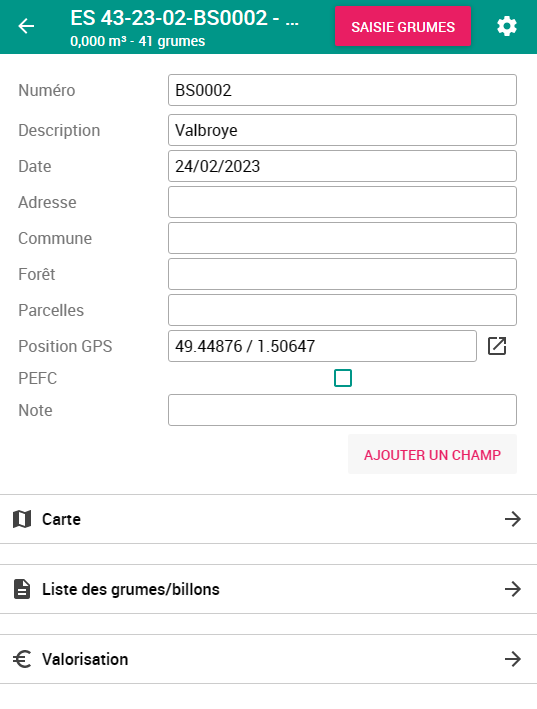
Task: Select the Date field 24/02/2023
Action: (342, 166)
